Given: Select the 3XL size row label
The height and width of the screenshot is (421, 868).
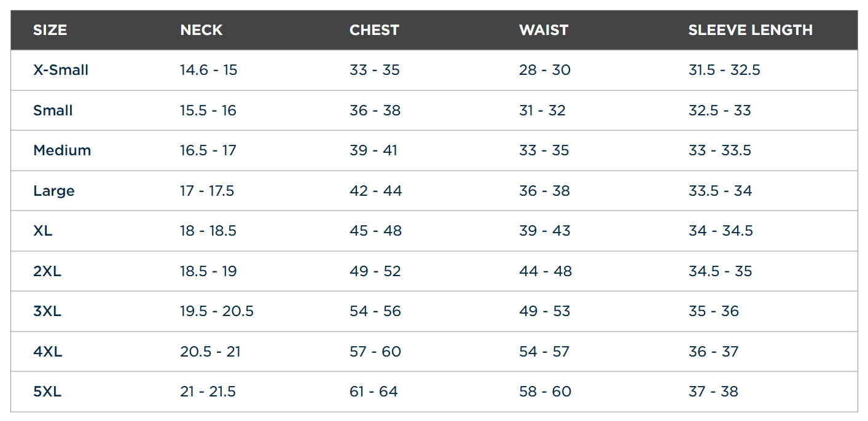Looking at the screenshot, I should click(x=47, y=311).
